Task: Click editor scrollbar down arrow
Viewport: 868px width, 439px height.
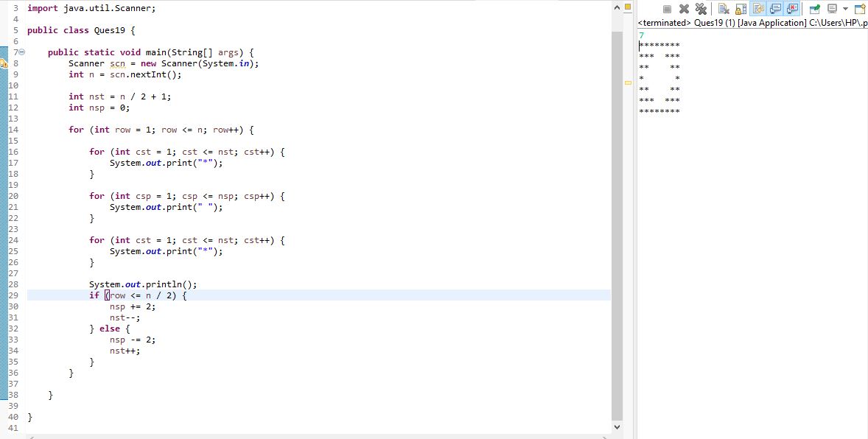Action: pos(617,427)
